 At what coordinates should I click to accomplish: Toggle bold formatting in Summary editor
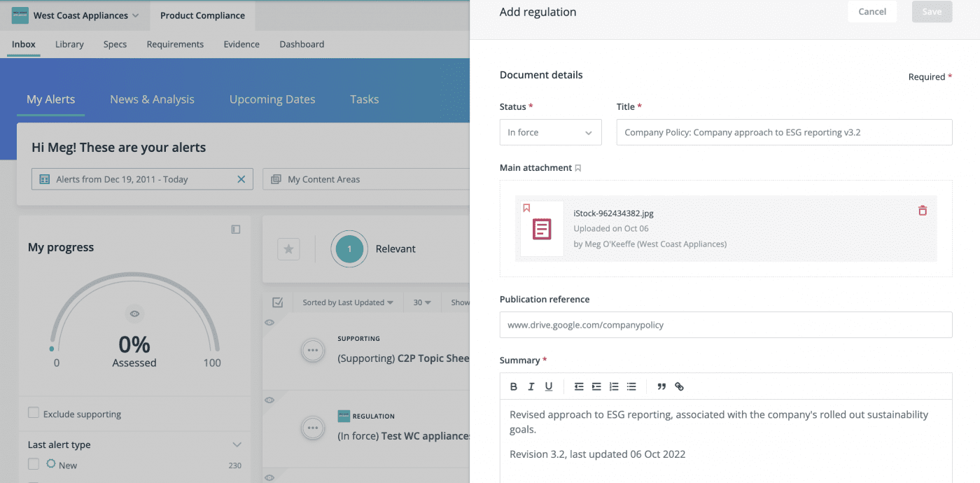514,386
